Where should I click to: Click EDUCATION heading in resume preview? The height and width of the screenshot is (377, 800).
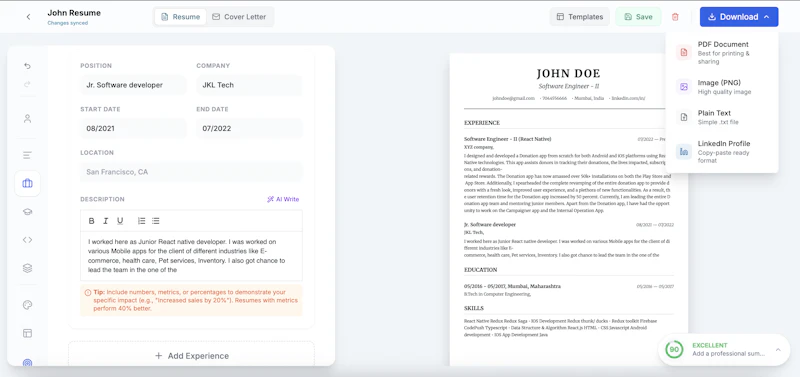click(x=480, y=270)
